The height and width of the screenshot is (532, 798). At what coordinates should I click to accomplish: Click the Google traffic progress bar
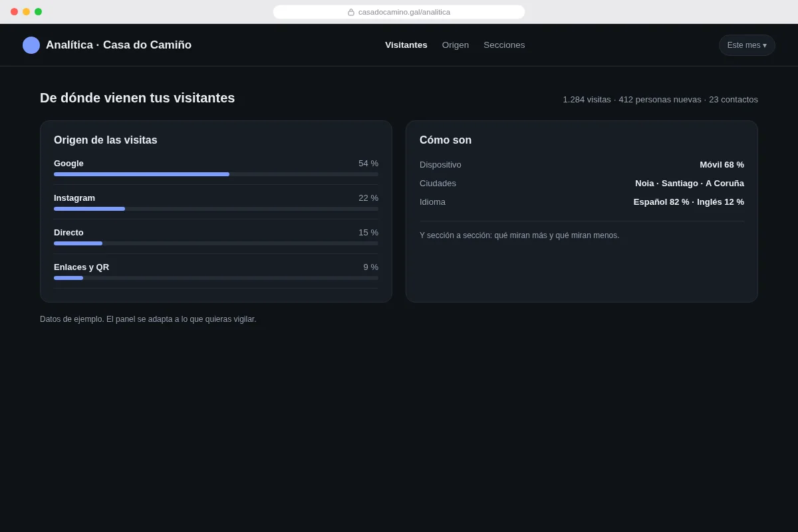(216, 174)
